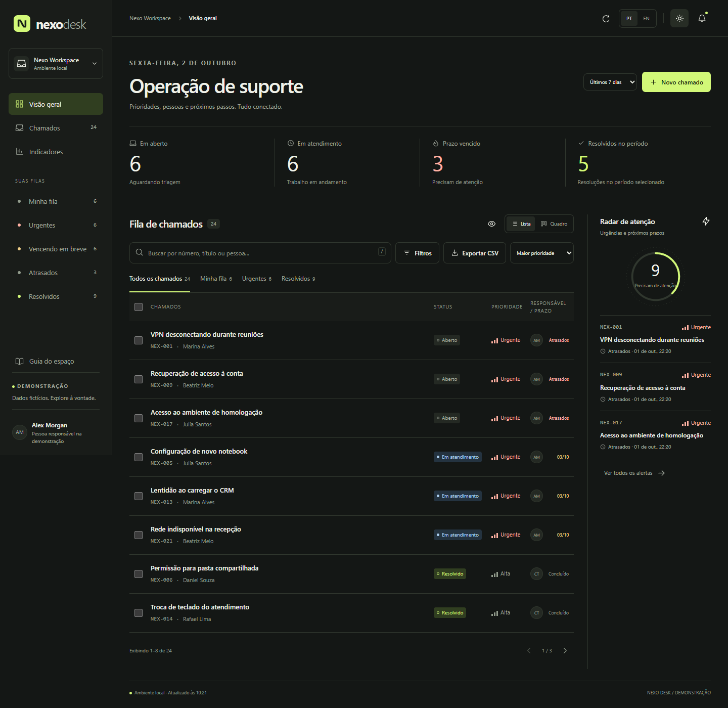728x708 pixels.
Task: Click the refresh icon in top bar
Action: pyautogui.click(x=606, y=19)
